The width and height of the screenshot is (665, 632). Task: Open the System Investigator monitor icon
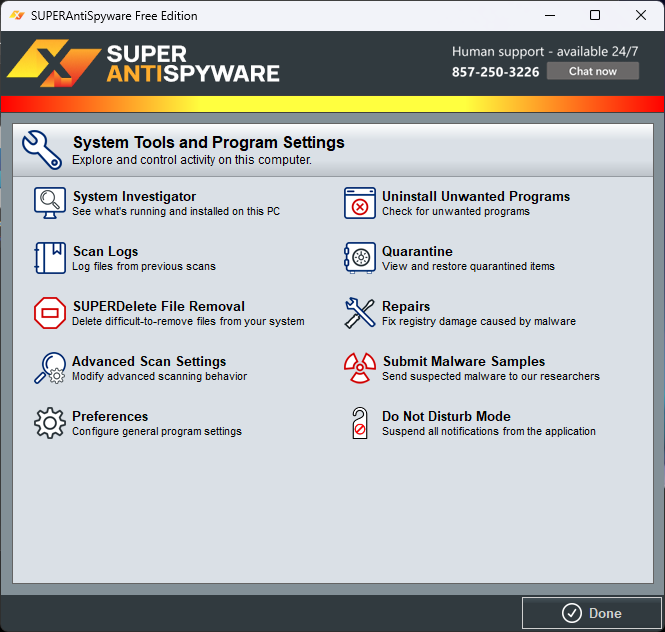[50, 203]
